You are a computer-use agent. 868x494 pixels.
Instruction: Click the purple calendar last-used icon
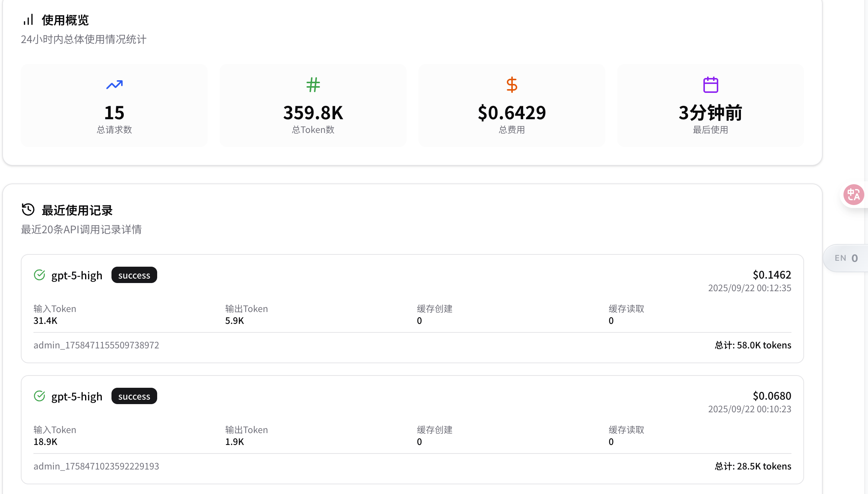(x=710, y=85)
